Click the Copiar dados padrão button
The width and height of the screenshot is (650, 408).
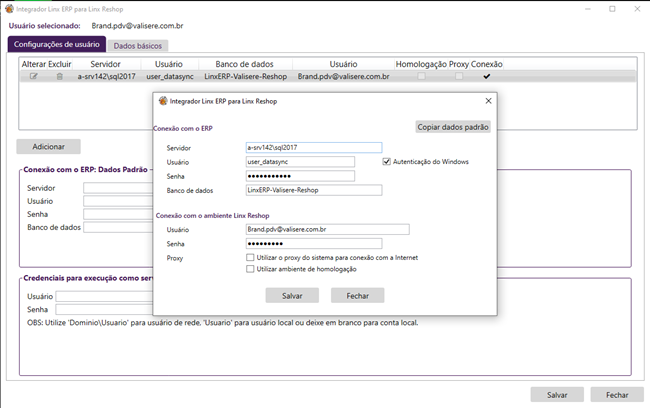tap(453, 127)
